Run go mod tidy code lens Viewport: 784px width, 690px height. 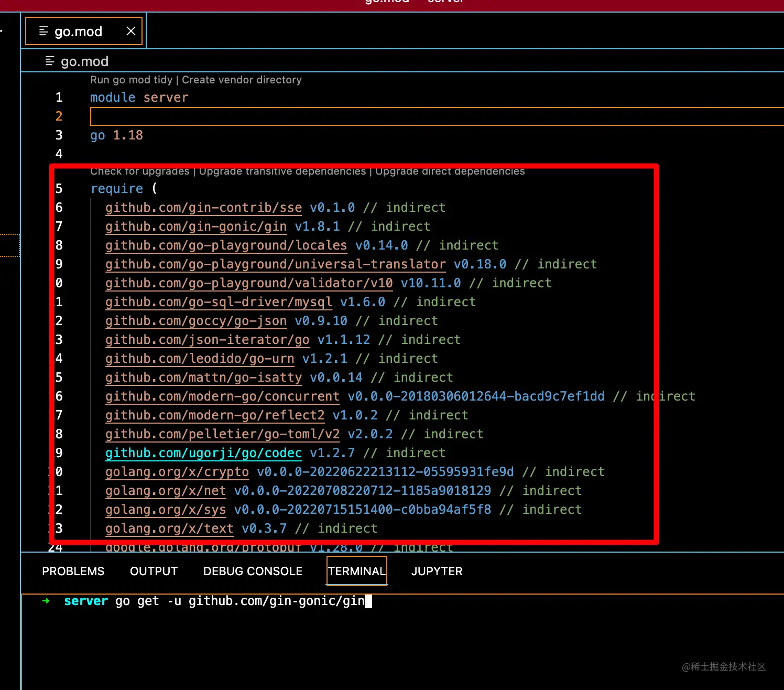pyautogui.click(x=131, y=80)
